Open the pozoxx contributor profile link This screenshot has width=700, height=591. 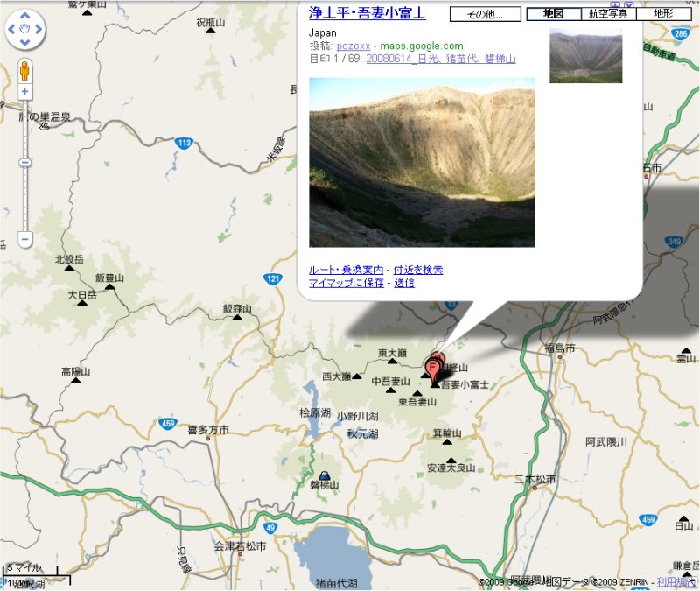[x=353, y=46]
